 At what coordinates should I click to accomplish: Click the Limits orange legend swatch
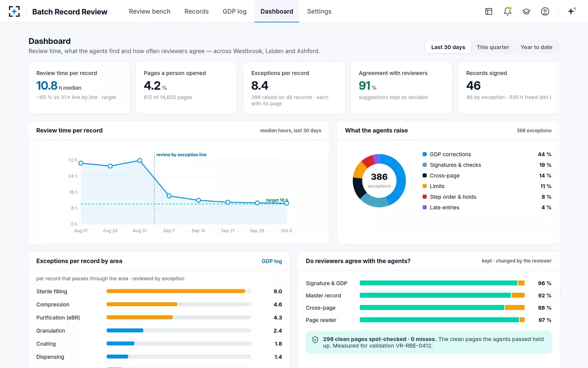[425, 186]
